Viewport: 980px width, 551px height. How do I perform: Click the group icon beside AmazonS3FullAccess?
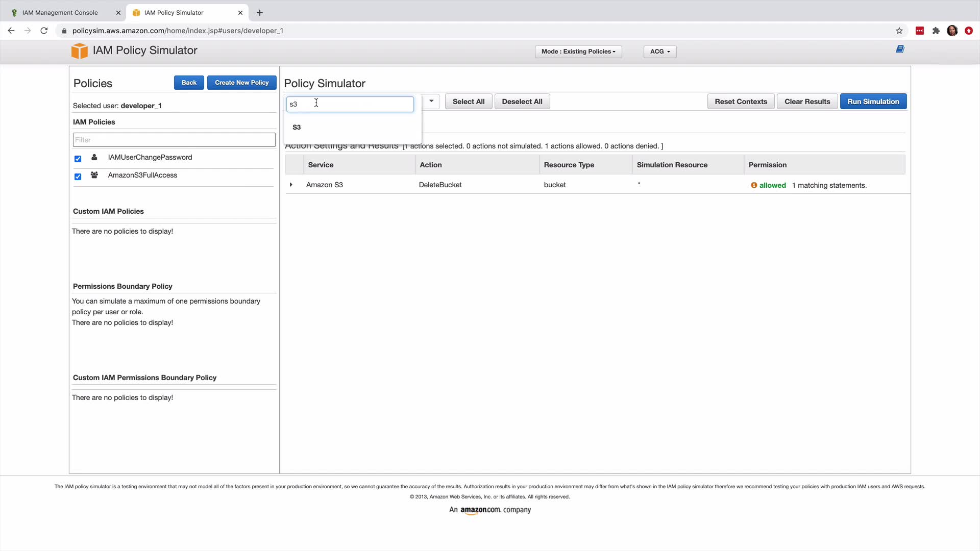[x=94, y=176]
